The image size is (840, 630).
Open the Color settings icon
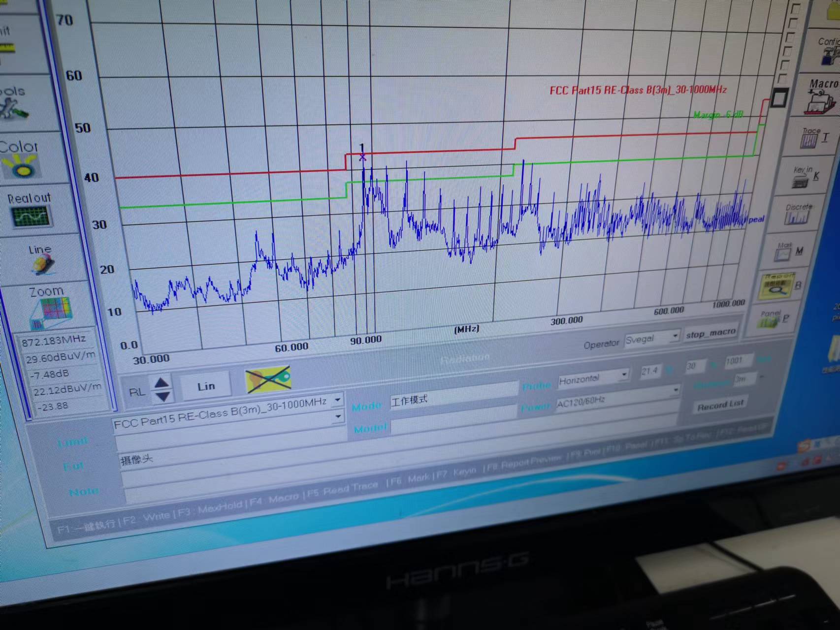click(21, 166)
